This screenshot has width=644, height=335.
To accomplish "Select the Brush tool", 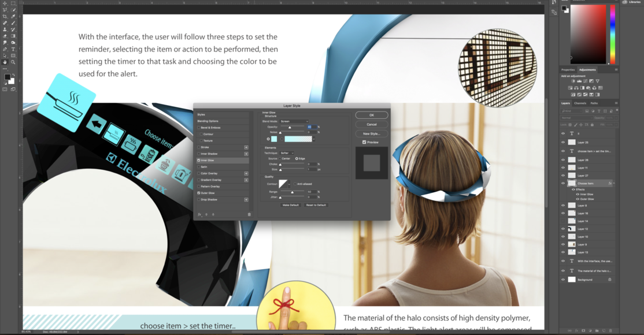I will (x=13, y=23).
